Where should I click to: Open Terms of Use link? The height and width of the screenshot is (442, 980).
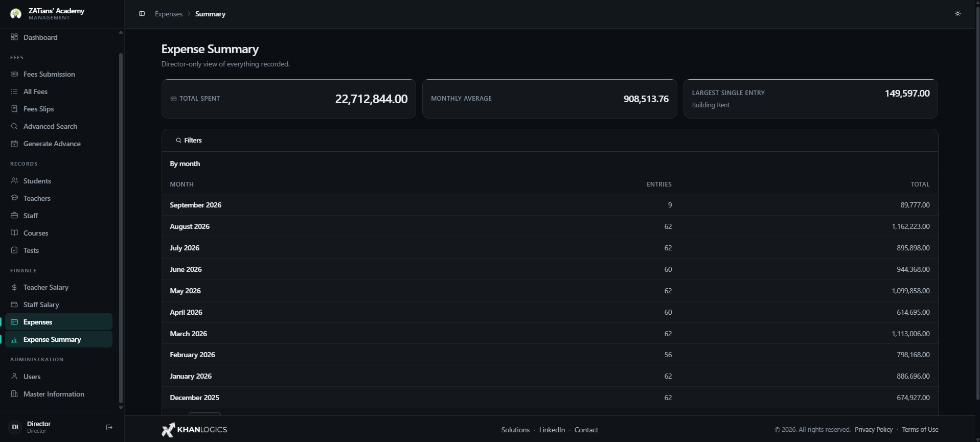(920, 430)
